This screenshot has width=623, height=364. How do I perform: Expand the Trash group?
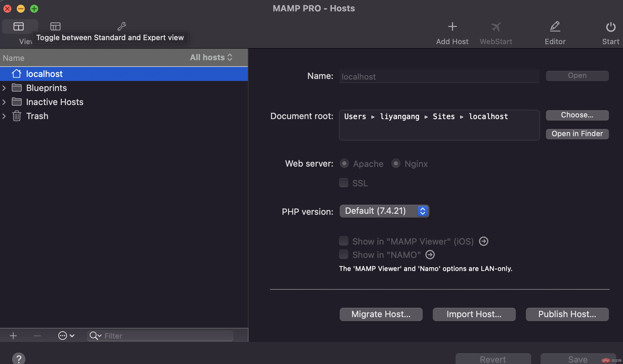coord(4,116)
